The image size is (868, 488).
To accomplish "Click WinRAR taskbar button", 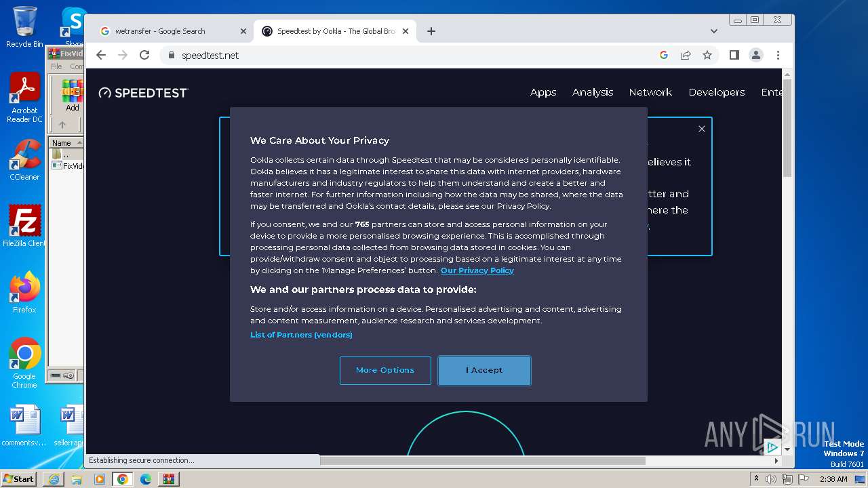I will [x=169, y=479].
